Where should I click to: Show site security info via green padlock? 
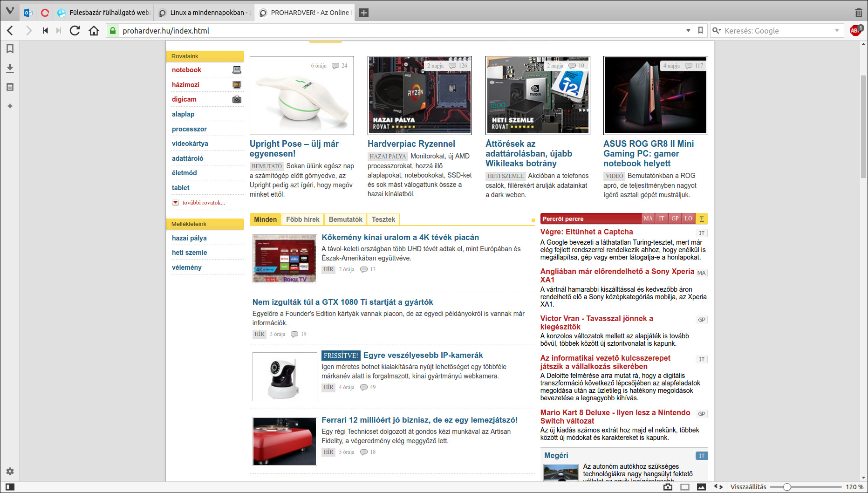[x=112, y=31]
